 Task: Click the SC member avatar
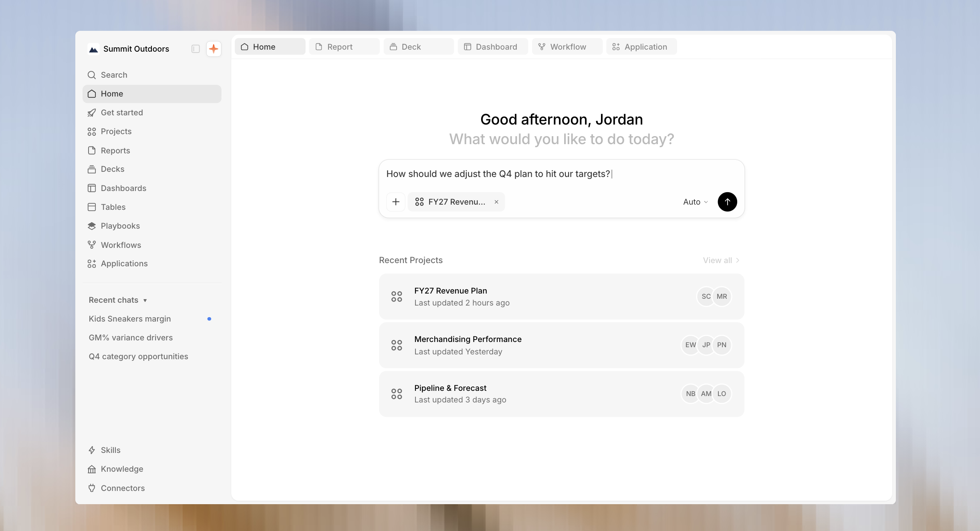pos(706,297)
